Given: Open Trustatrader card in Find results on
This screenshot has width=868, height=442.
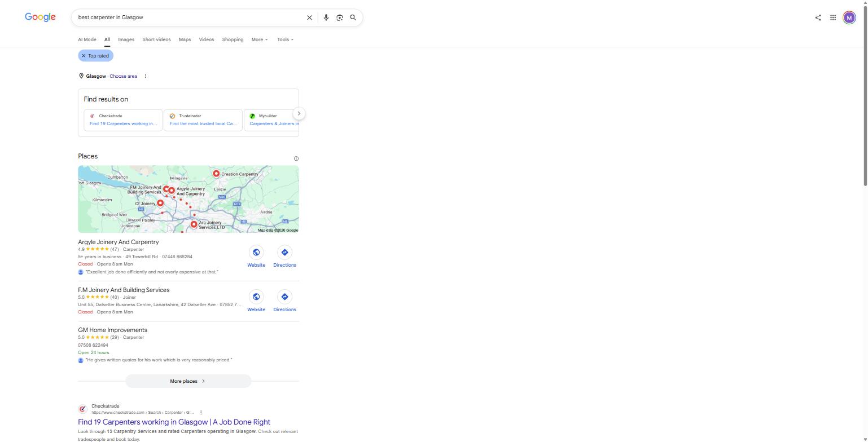Looking at the screenshot, I should pos(203,120).
